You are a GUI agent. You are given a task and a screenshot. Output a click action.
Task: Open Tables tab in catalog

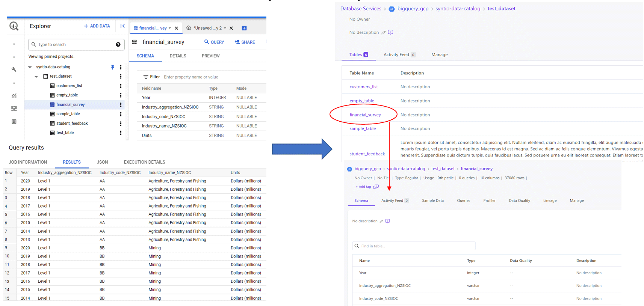(358, 55)
